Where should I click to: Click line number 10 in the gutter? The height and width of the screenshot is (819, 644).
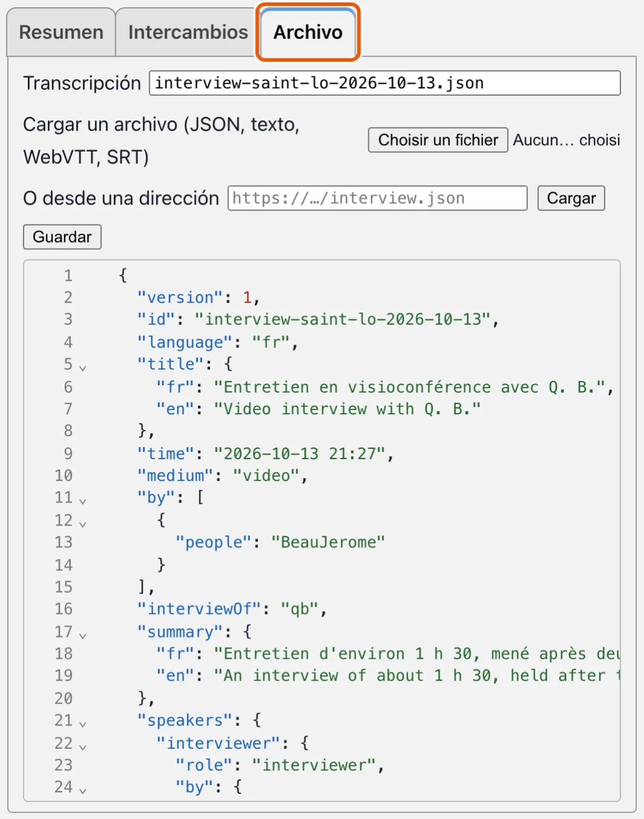(x=63, y=475)
